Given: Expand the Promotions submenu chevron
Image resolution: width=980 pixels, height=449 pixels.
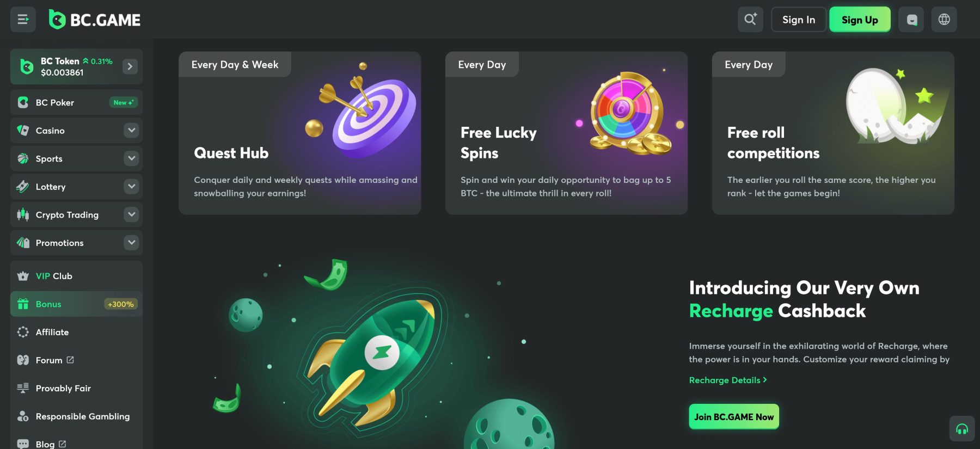Looking at the screenshot, I should pos(131,243).
